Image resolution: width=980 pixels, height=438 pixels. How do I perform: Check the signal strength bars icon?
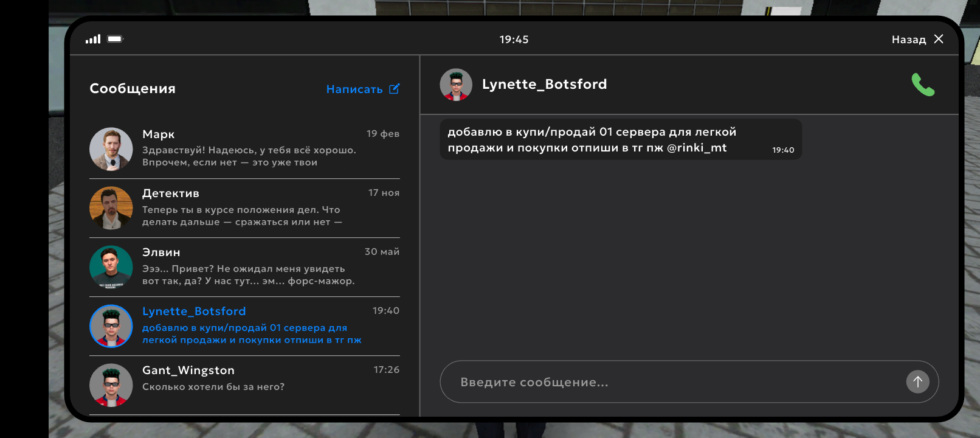click(x=93, y=39)
